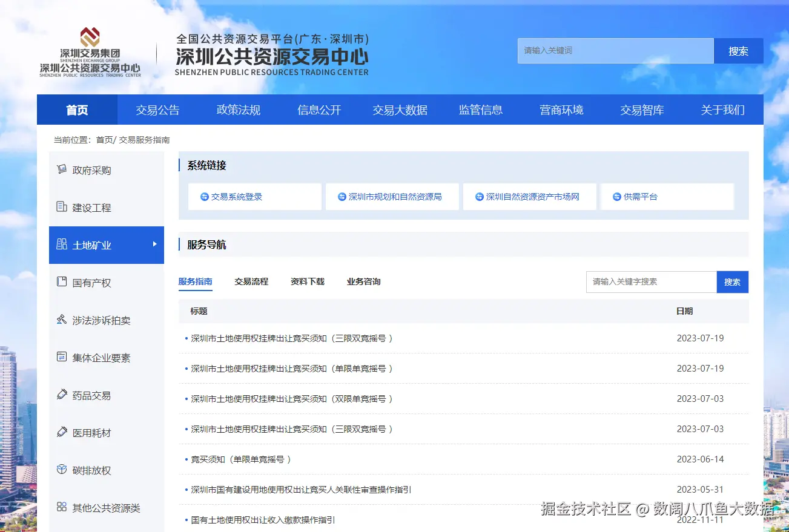Click the grid icon beside 其他公共资源类
The width and height of the screenshot is (789, 532).
coord(61,507)
